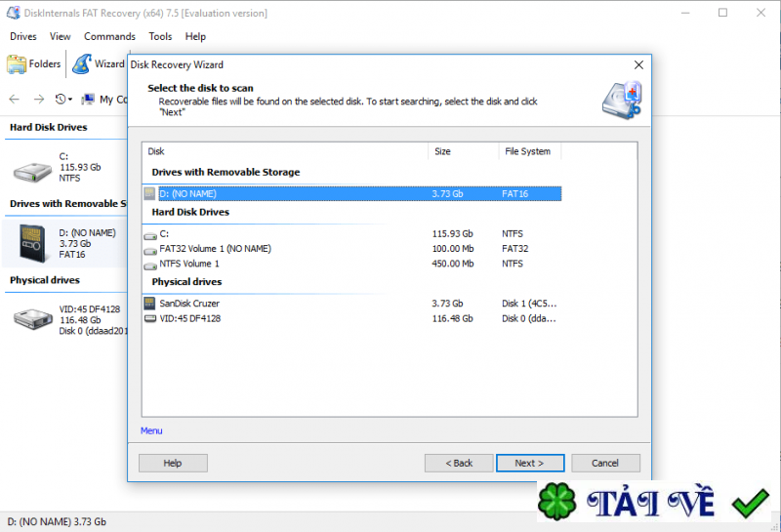The width and height of the screenshot is (781, 532).
Task: Select VID:45 DF4128 row in wizard
Action: (x=352, y=318)
